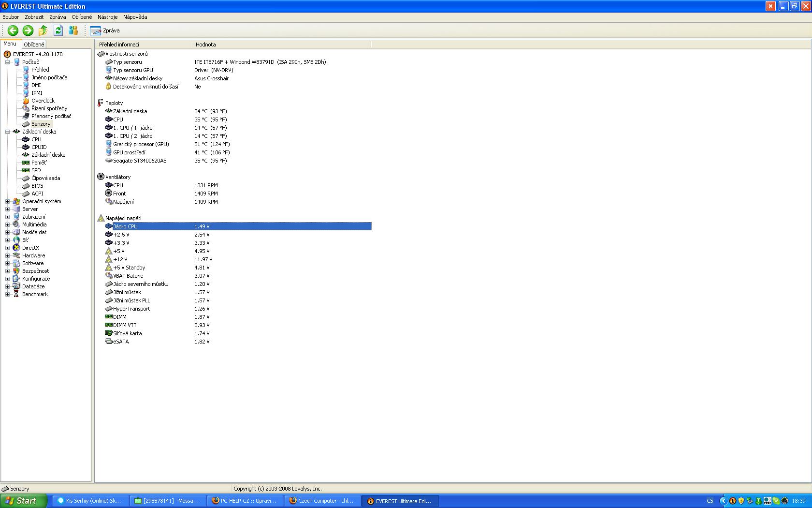Click the Benchmark hourglass icon in tree

[16, 294]
